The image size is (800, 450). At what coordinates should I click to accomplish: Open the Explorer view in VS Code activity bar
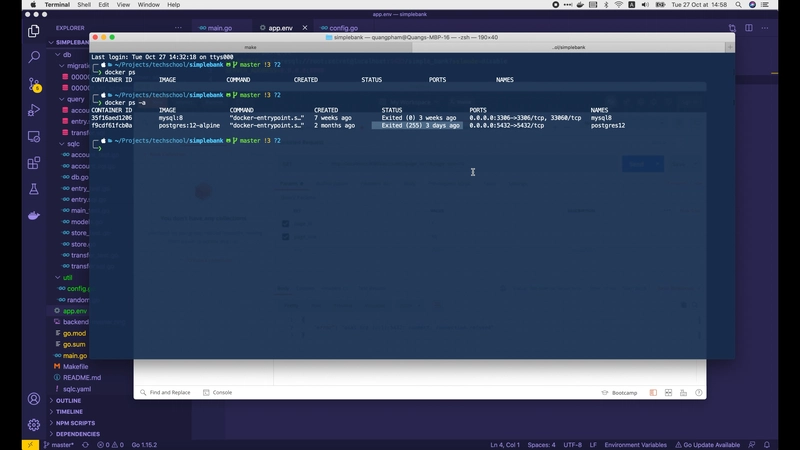click(34, 31)
